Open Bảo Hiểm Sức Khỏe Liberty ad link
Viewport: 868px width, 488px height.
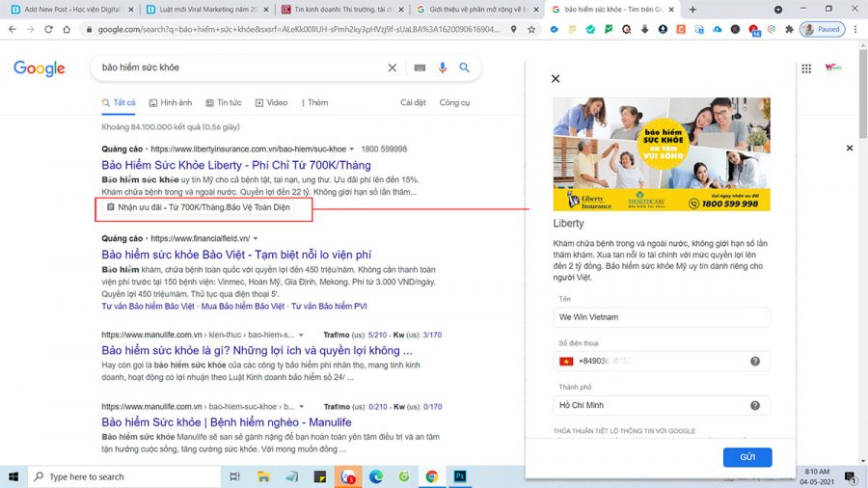point(236,165)
